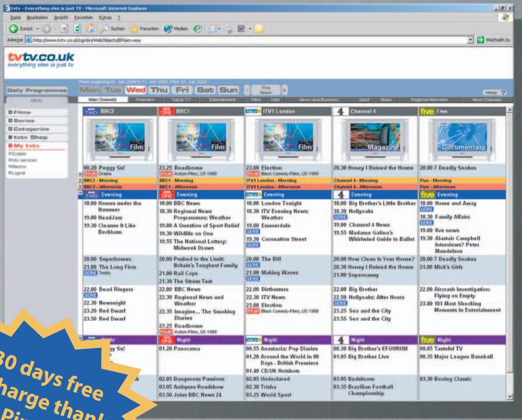Select the Regional Networks tab

pos(429,100)
